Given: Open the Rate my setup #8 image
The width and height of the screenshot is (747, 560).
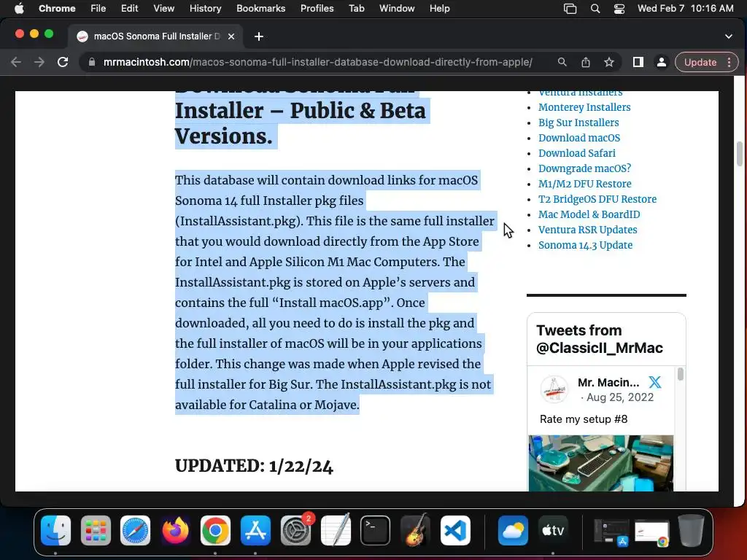Looking at the screenshot, I should (x=601, y=463).
